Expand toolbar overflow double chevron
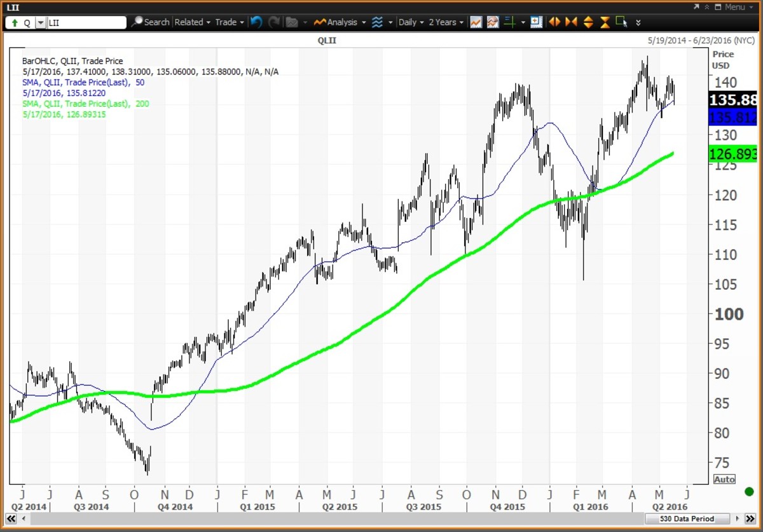Image resolution: width=763 pixels, height=532 pixels. (638, 22)
